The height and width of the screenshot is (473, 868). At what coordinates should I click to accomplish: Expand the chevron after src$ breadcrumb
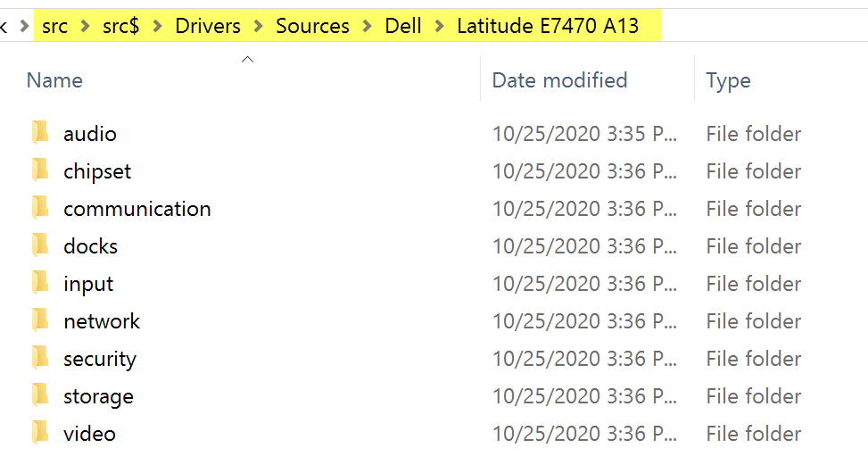tap(157, 27)
